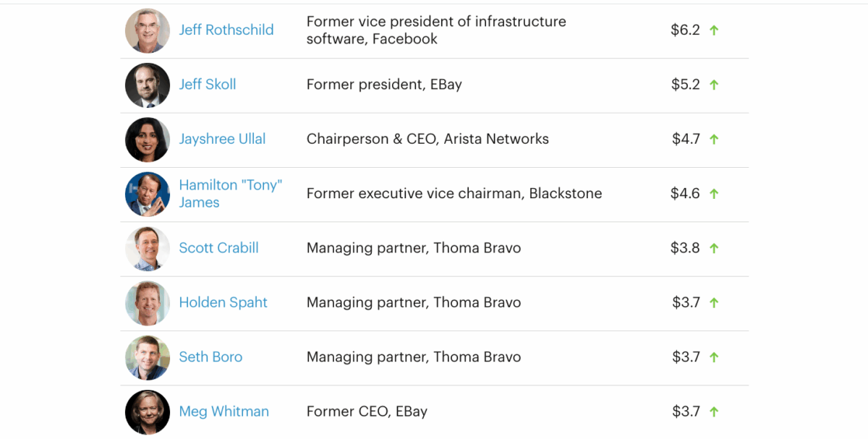The width and height of the screenshot is (868, 439).
Task: Click the up arrow in Meg Whitman's row
Action: 714,412
